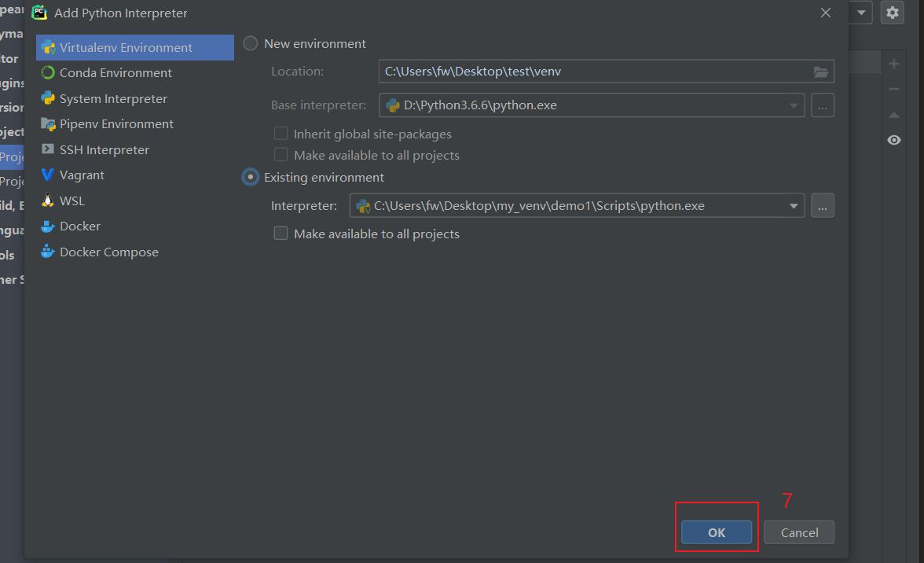Open the gear settings icon in background window
924x563 pixels.
pyautogui.click(x=893, y=13)
